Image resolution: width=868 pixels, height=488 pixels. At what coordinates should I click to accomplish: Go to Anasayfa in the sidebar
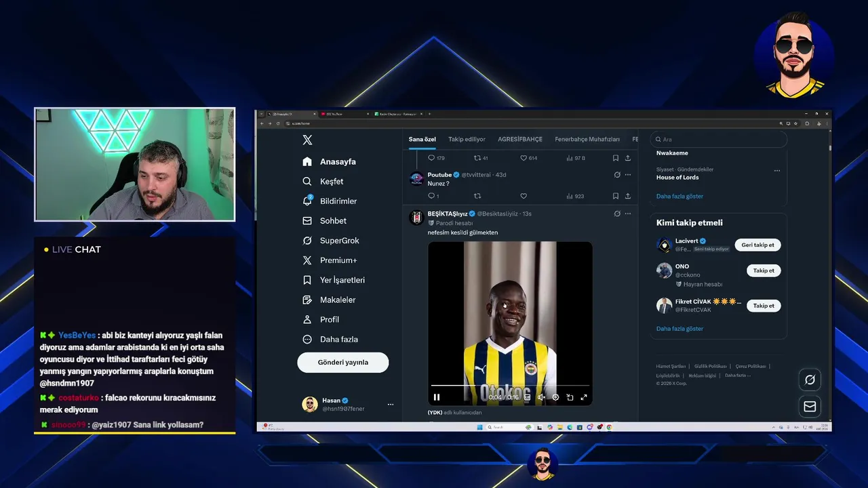tap(329, 161)
